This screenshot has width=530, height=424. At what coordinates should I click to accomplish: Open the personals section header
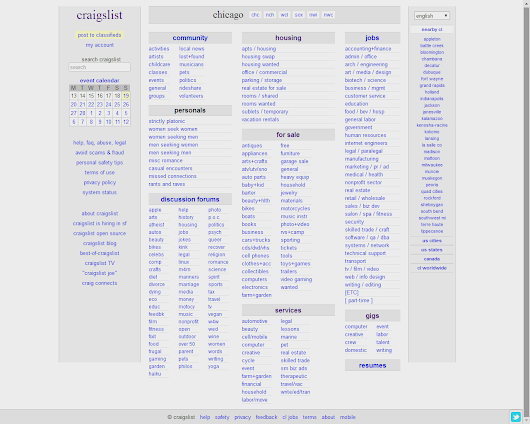190,111
